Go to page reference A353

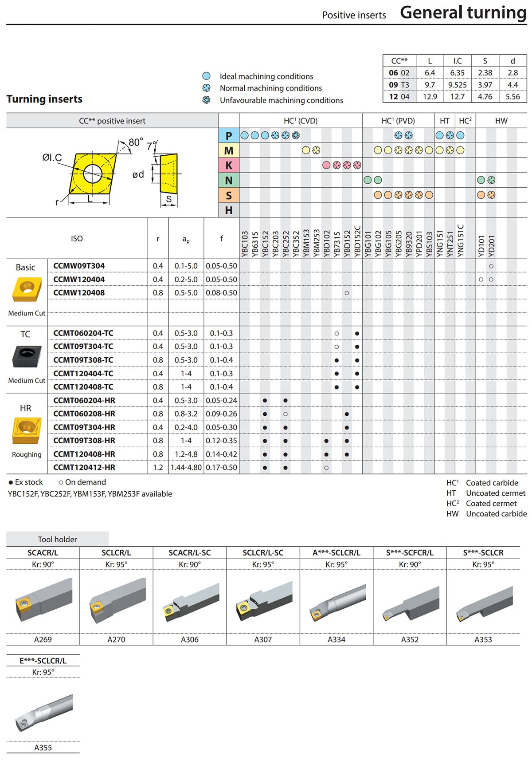point(483,639)
